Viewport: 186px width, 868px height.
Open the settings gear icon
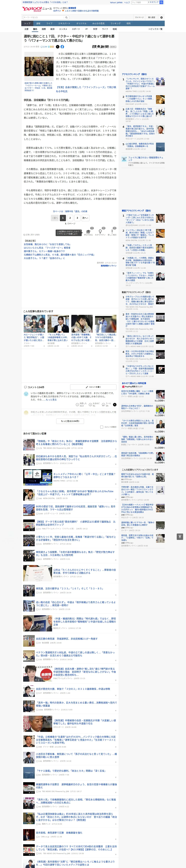tap(161, 18)
